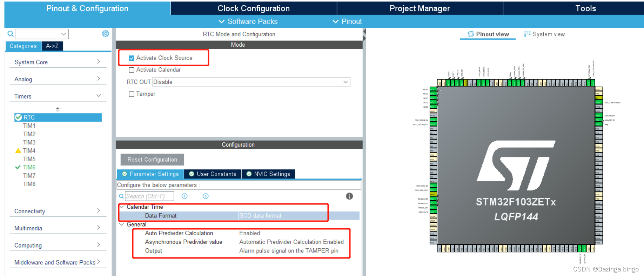Click the Reset Configuration button
The width and height of the screenshot is (644, 276).
(x=152, y=160)
